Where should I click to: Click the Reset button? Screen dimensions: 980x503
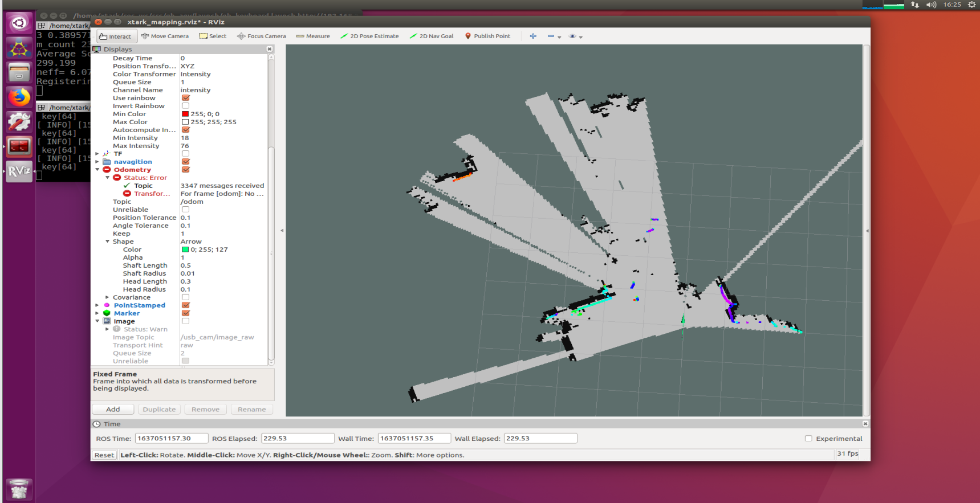[x=104, y=455]
